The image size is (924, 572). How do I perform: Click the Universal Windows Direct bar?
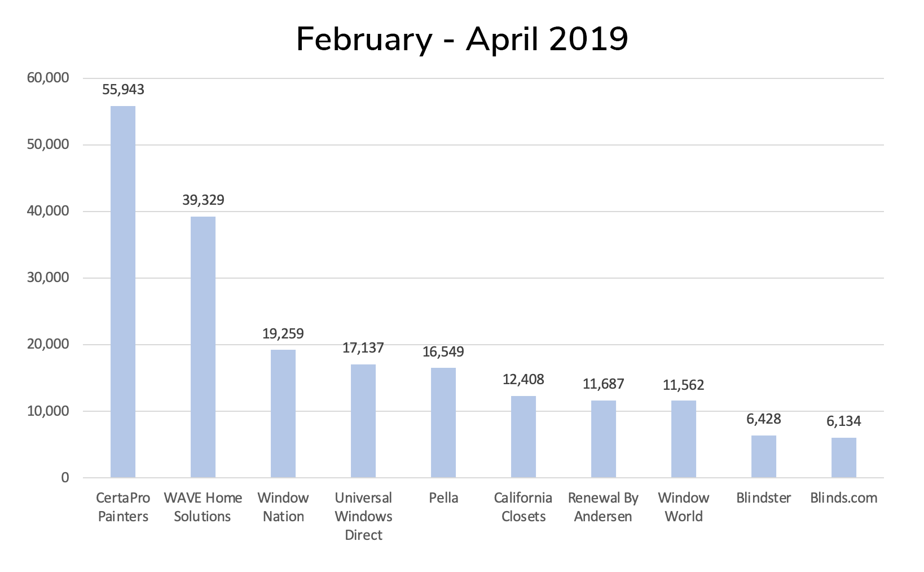click(363, 421)
